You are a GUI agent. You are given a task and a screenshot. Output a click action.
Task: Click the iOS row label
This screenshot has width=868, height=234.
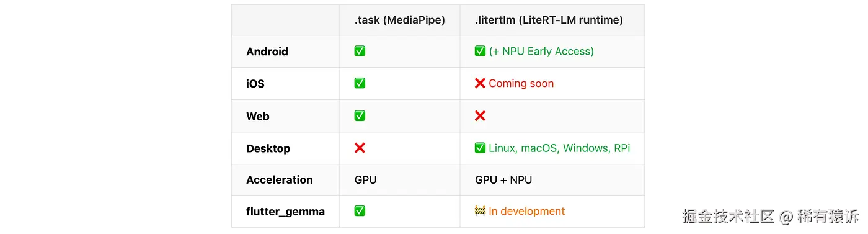coord(255,83)
